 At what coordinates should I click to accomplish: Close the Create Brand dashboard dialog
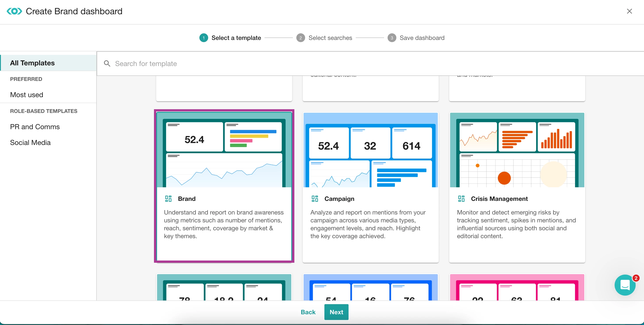click(x=629, y=11)
